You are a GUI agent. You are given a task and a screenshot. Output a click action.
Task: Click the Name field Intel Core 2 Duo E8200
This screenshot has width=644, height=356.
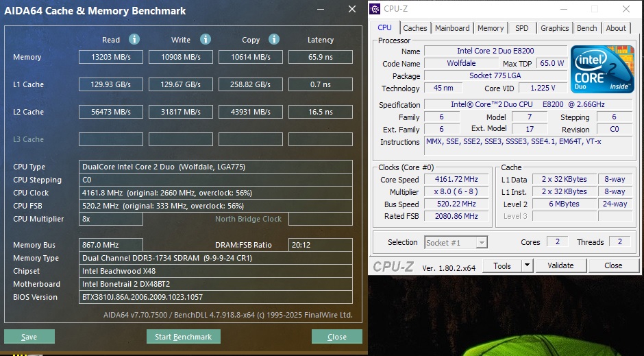(x=495, y=51)
